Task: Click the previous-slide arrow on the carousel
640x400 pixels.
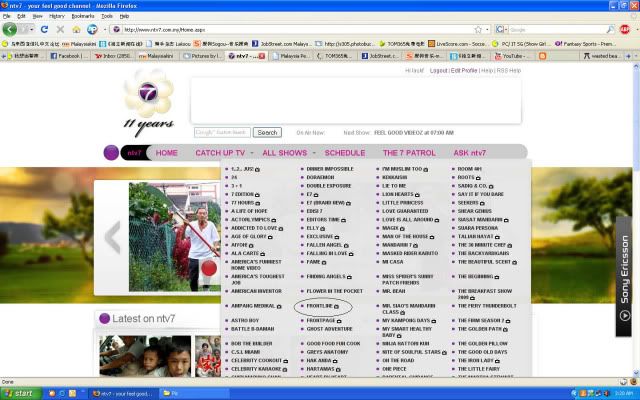Action: pyautogui.click(x=112, y=237)
